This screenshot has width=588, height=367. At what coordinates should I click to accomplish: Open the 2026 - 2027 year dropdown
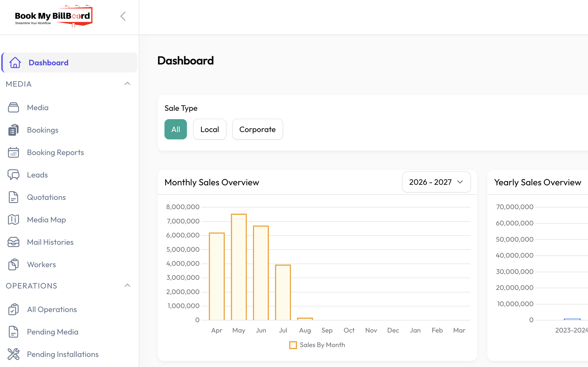[436, 182]
